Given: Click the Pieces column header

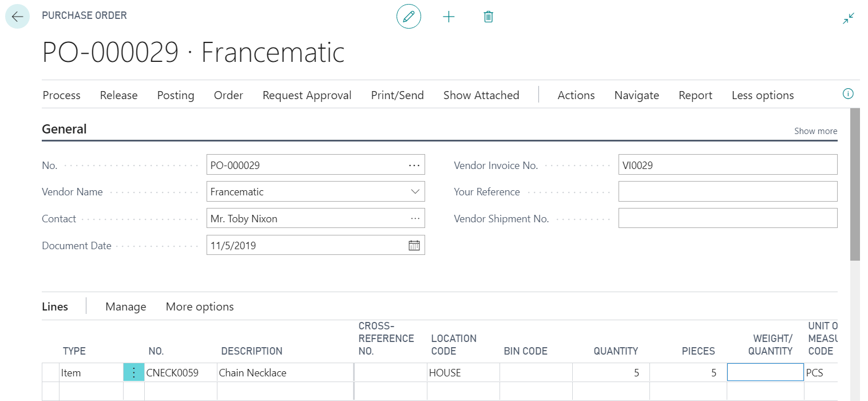Looking at the screenshot, I should click(698, 351).
